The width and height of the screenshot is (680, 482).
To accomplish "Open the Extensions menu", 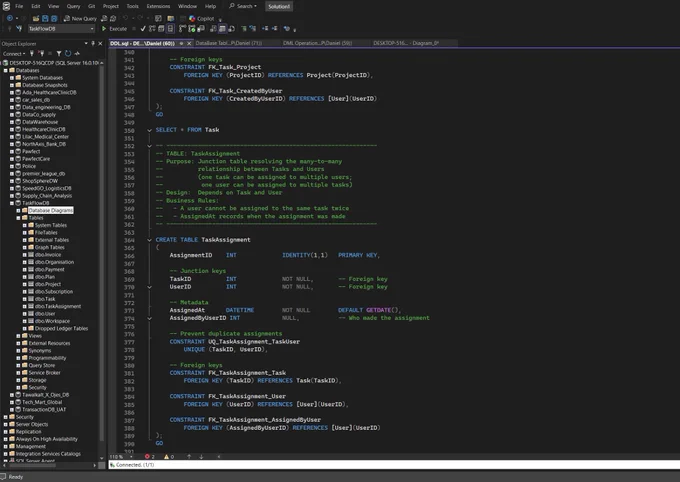I will coord(158,6).
